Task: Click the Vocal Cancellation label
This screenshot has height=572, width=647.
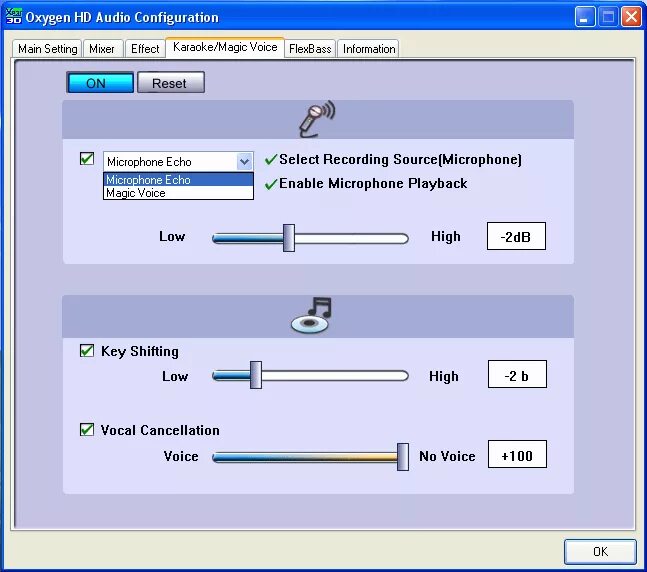Action: pos(160,430)
